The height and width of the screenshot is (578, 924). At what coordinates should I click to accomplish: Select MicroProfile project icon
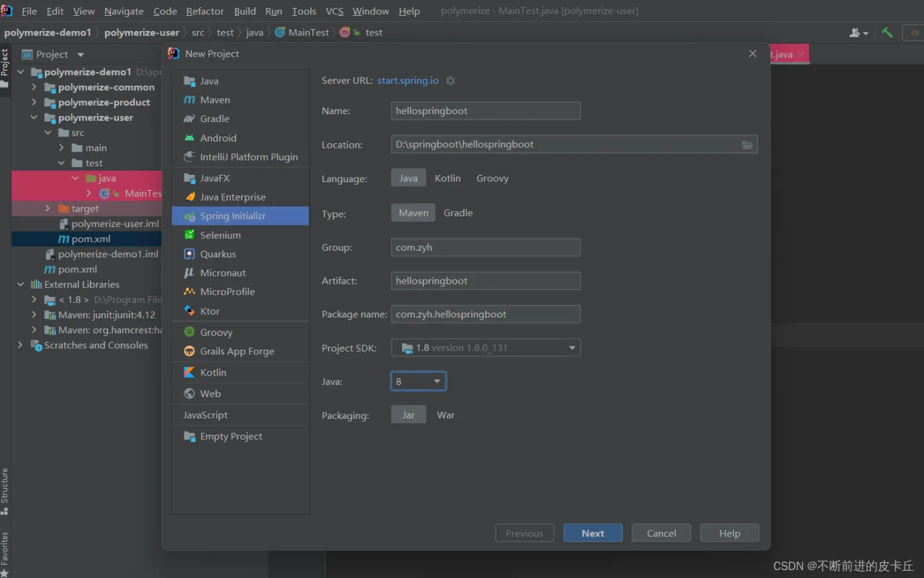(x=189, y=292)
